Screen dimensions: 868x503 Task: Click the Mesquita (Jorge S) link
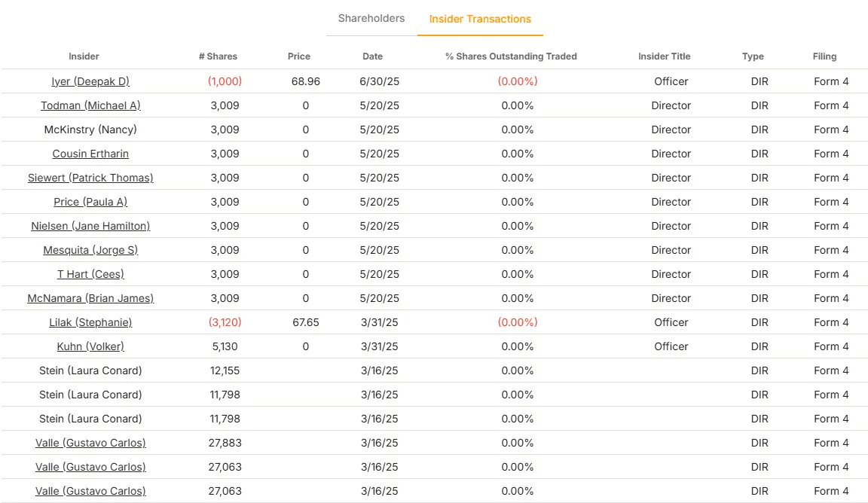point(90,250)
